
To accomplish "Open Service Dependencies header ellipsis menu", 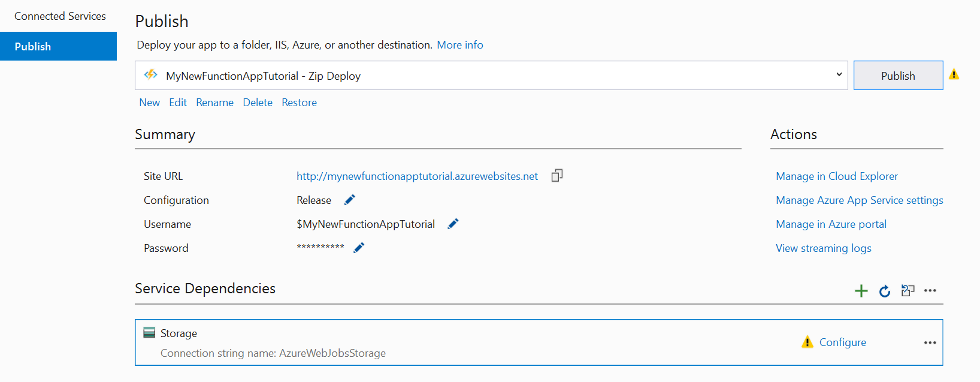I will coord(930,291).
